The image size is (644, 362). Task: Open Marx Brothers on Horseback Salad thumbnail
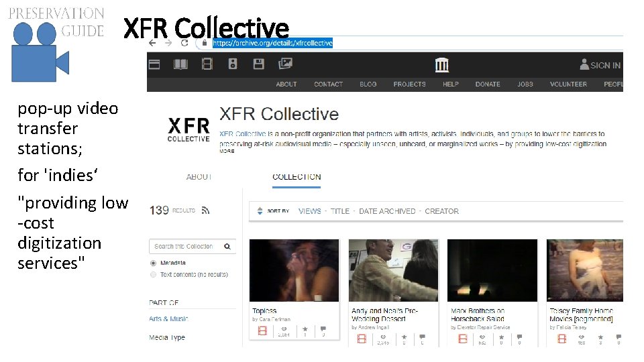[492, 270]
